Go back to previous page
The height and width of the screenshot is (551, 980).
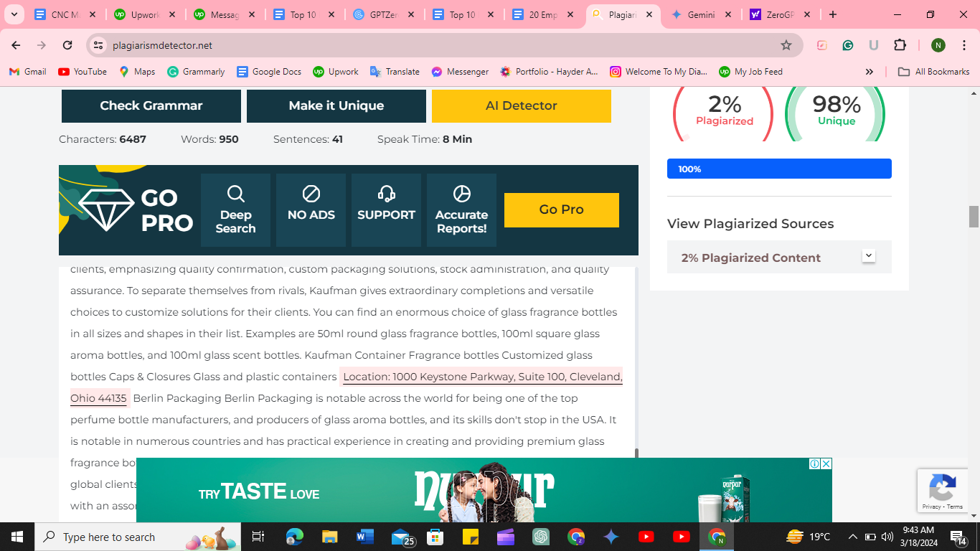[x=16, y=45]
